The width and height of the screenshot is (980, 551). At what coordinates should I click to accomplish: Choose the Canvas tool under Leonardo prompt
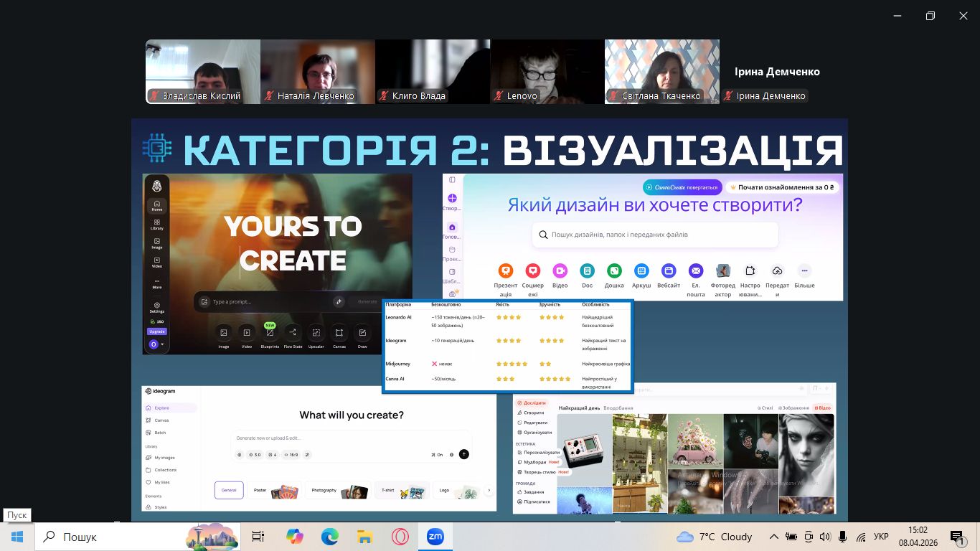[339, 336]
